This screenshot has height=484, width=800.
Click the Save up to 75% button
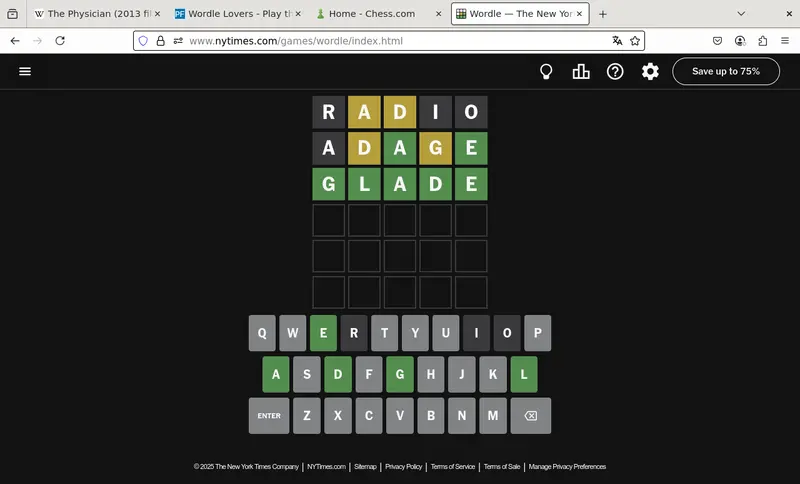726,71
